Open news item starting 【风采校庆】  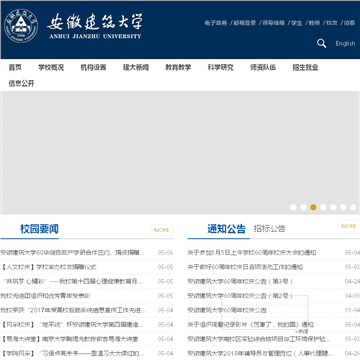click(x=72, y=324)
